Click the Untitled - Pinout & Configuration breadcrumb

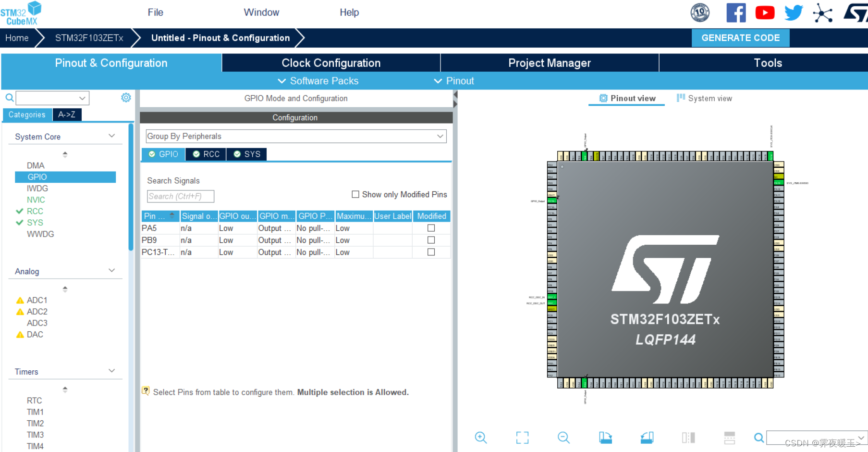220,38
